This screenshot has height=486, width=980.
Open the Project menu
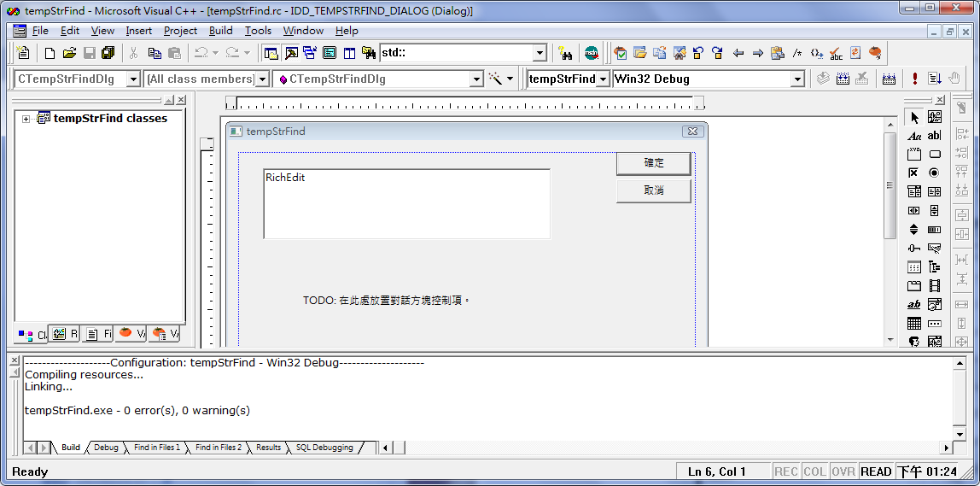point(181,31)
